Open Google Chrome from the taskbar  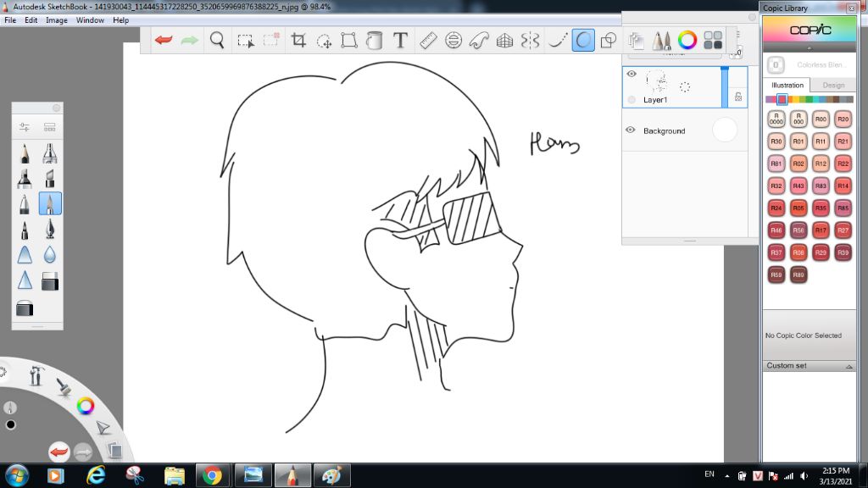[x=212, y=475]
